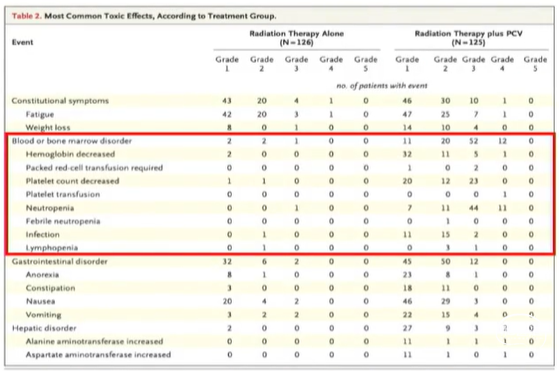Click the 'Gastrointestinal disorder' row label

60,262
